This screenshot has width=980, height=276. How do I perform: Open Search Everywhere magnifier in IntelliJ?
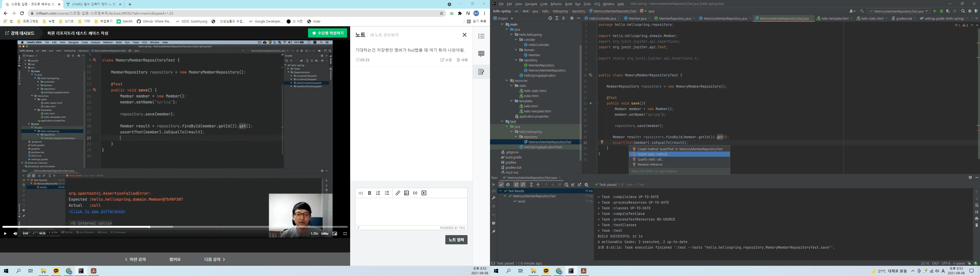(x=963, y=11)
